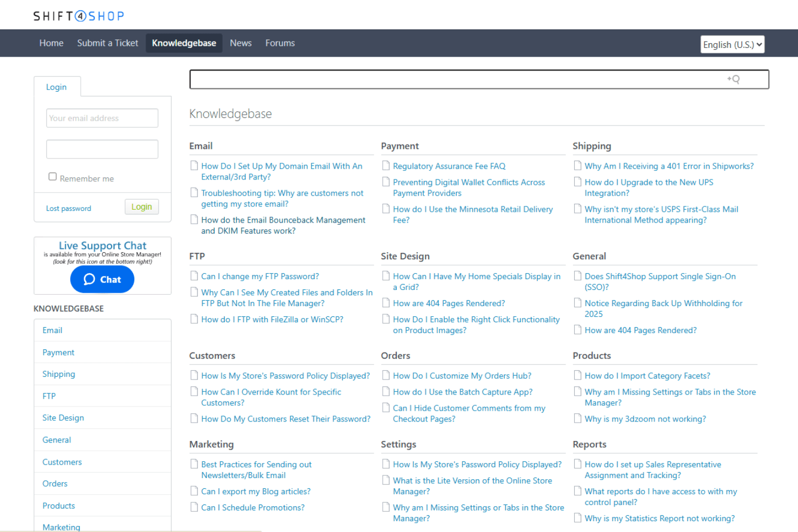This screenshot has width=798, height=532.
Task: Click the green Login button
Action: point(142,207)
